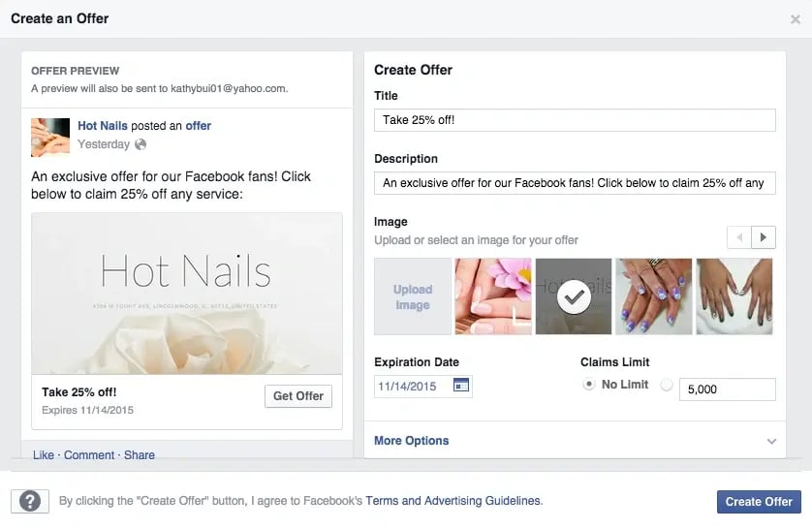Click the Create Offer button

[759, 502]
